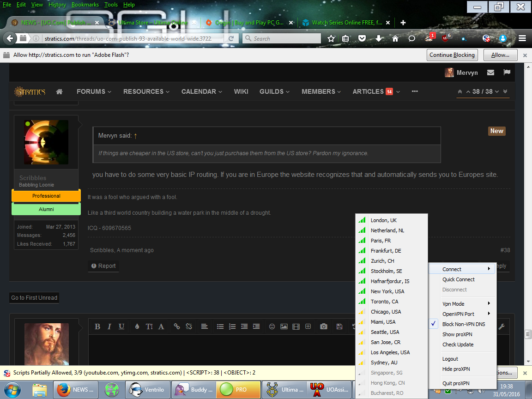Click the Continue Blocking button

pos(452,55)
